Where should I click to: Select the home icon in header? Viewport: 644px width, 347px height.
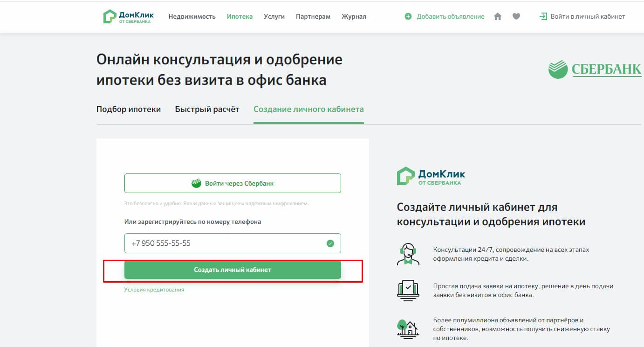pos(498,16)
